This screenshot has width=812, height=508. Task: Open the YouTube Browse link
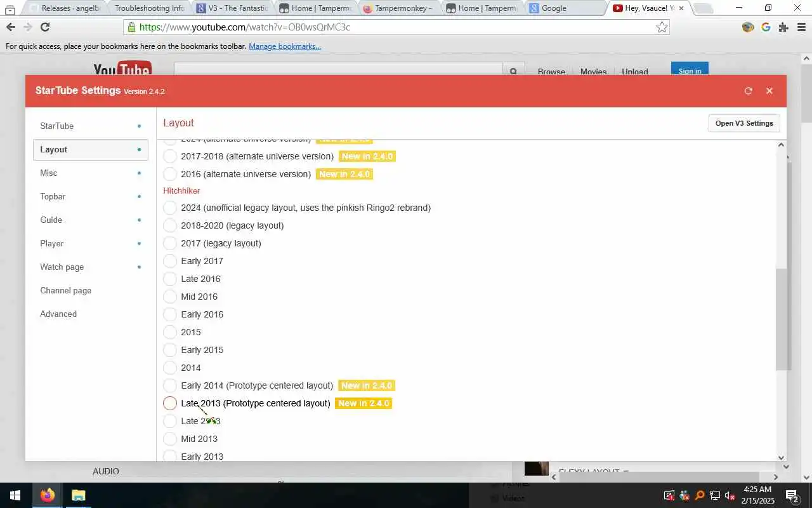click(551, 72)
